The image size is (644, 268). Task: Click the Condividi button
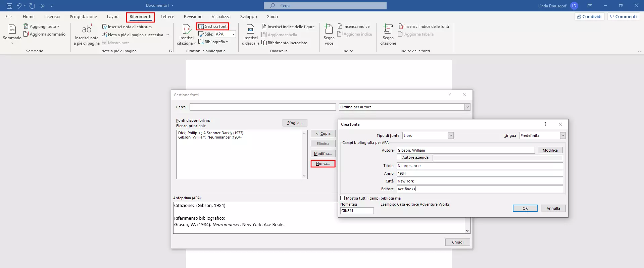tap(590, 16)
